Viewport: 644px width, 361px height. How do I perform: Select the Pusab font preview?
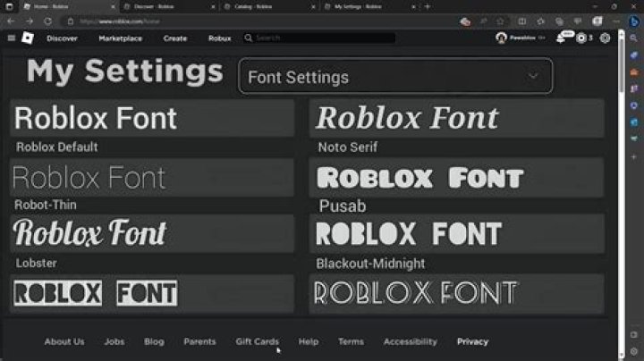coord(457,177)
